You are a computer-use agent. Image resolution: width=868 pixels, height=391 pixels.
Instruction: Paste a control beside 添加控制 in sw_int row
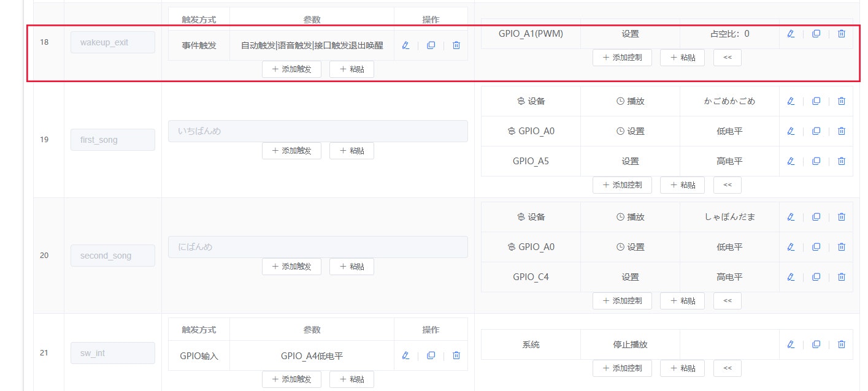(x=682, y=368)
